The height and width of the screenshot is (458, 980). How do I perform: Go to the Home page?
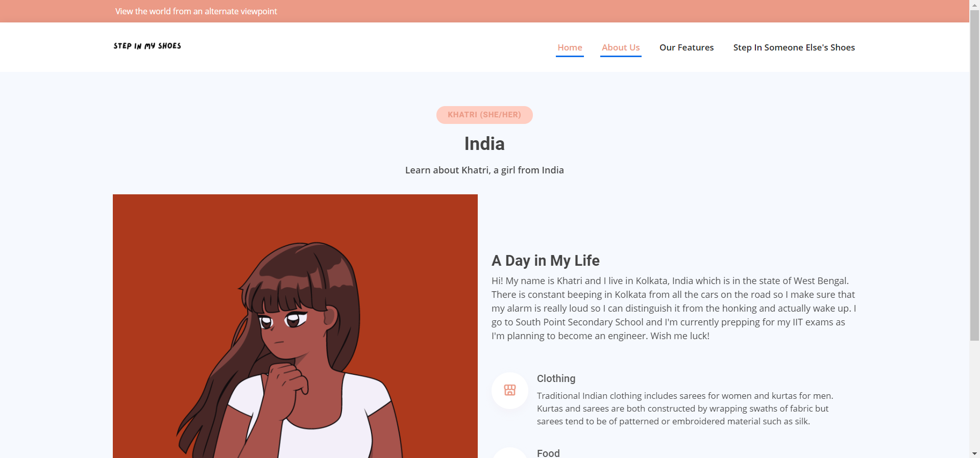coord(570,47)
